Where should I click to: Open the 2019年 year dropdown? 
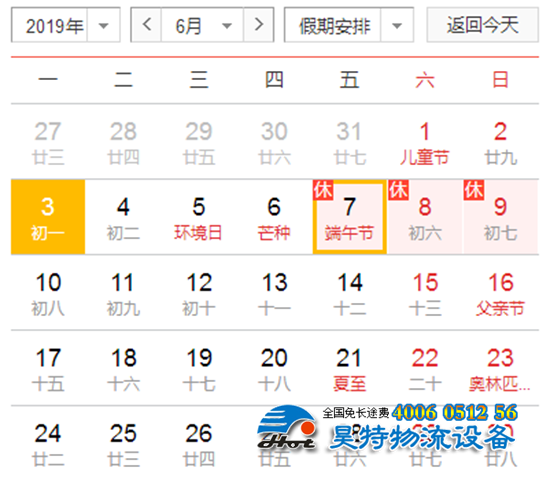click(x=66, y=25)
